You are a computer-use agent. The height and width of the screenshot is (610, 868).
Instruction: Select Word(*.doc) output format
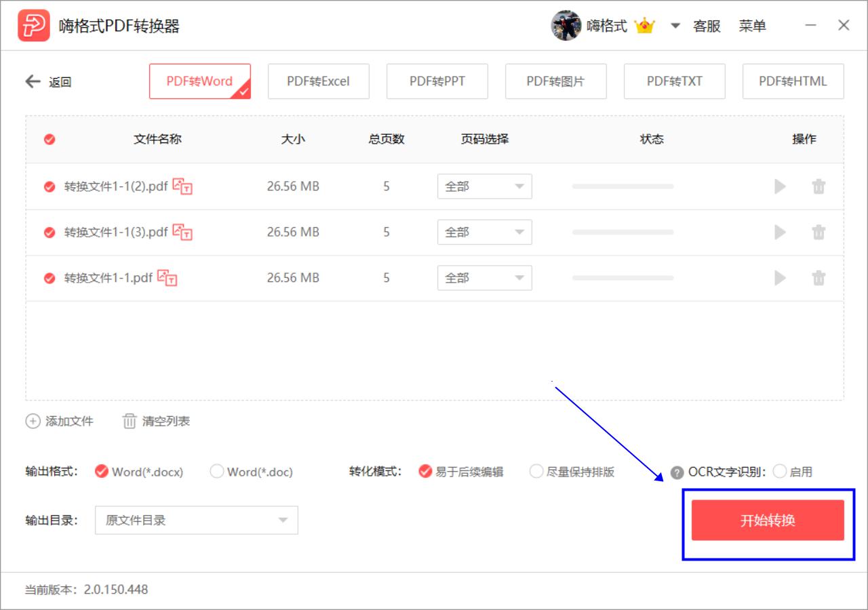tap(217, 472)
